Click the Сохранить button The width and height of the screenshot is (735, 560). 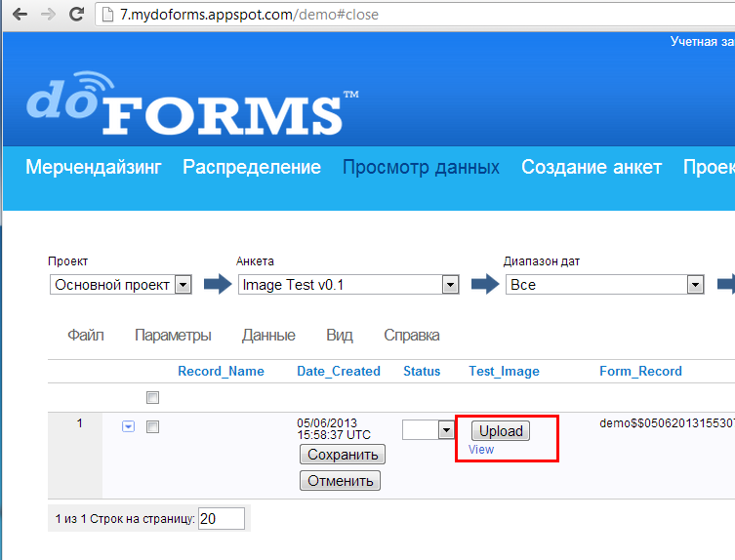click(x=342, y=455)
